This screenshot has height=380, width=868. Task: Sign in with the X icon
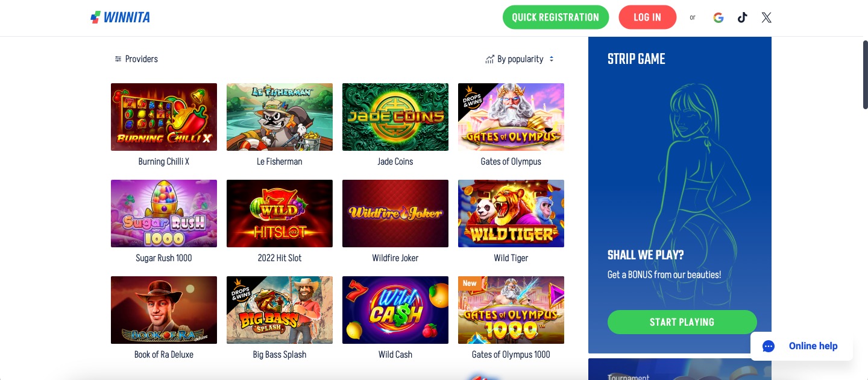tap(766, 17)
